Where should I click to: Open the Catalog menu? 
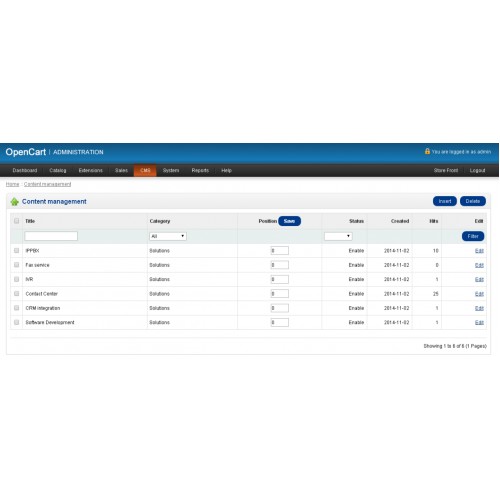pyautogui.click(x=58, y=170)
